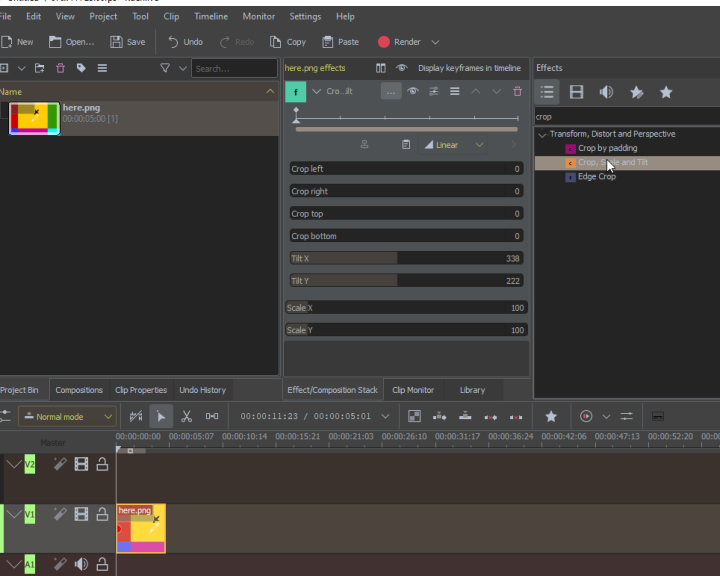Image resolution: width=720 pixels, height=576 pixels.
Task: Click Display keyframes in timeline
Action: (469, 68)
